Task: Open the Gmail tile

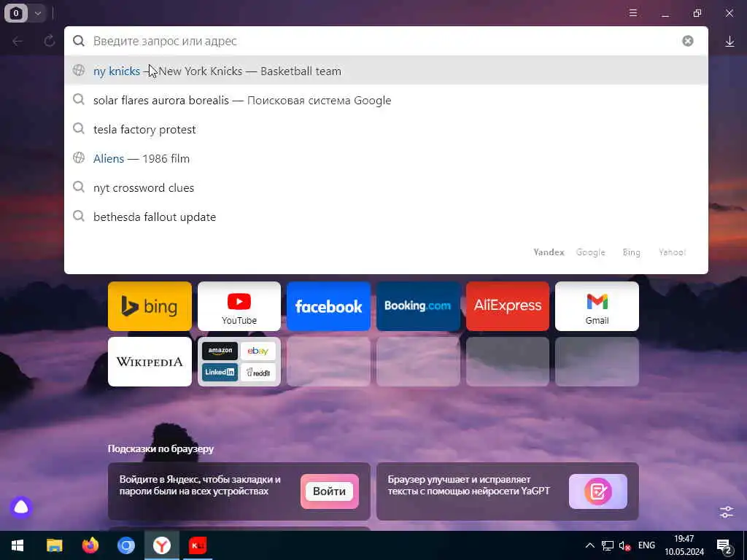Action: (597, 306)
